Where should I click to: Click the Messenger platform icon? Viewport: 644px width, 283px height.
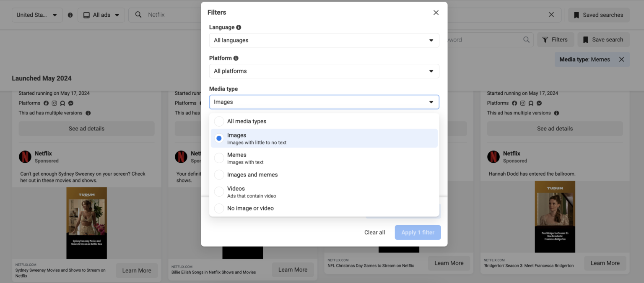tap(70, 103)
